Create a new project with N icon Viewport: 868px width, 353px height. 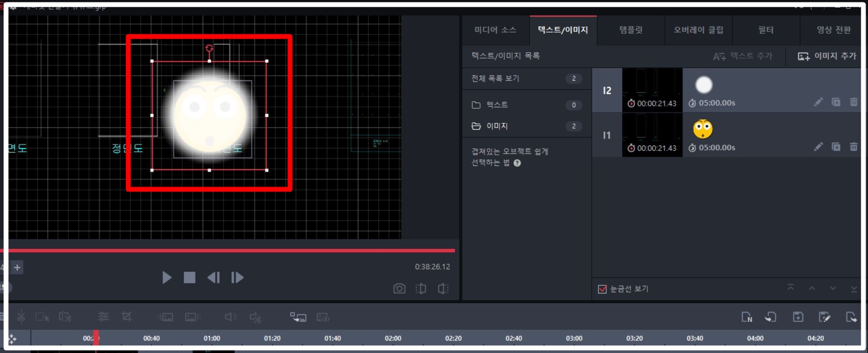[747, 317]
